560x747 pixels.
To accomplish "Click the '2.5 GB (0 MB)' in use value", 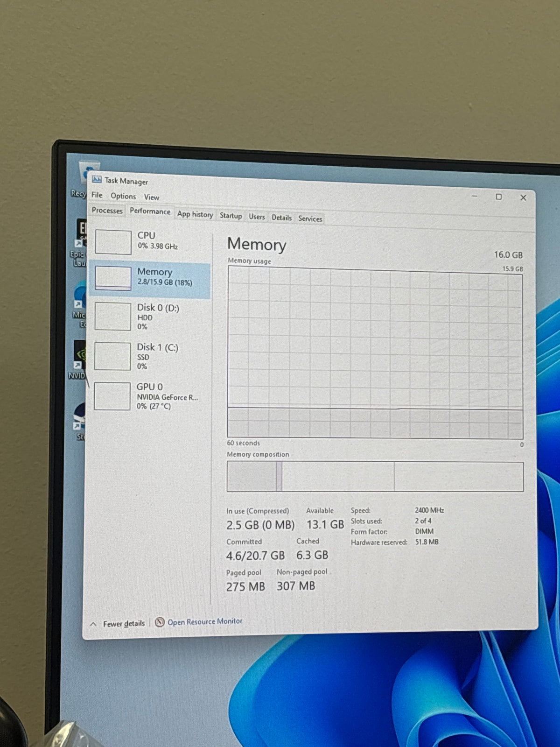I will click(x=260, y=525).
